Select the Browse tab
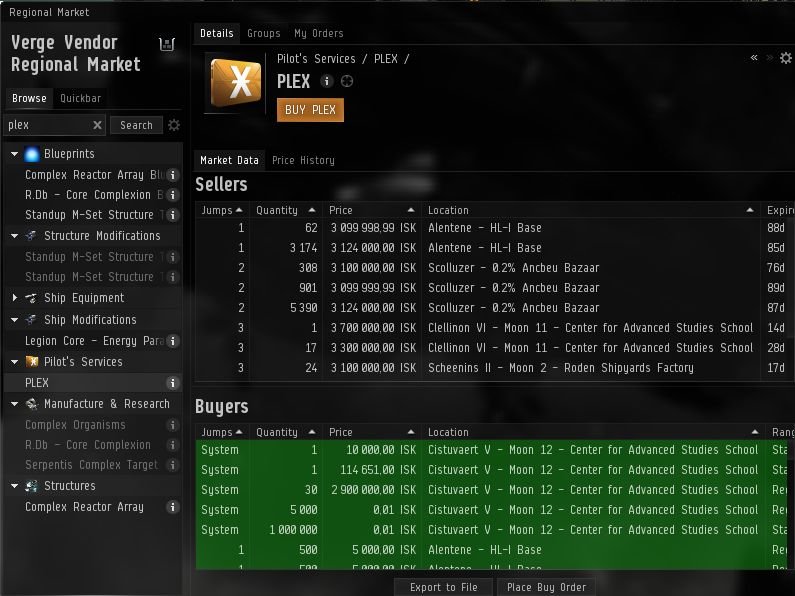Viewport: 795px width, 596px height. (29, 98)
